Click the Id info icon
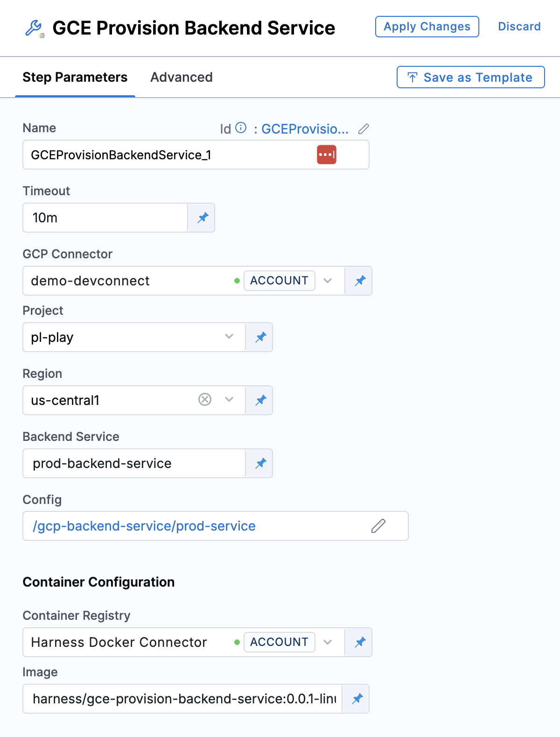560x737 pixels. coord(241,128)
